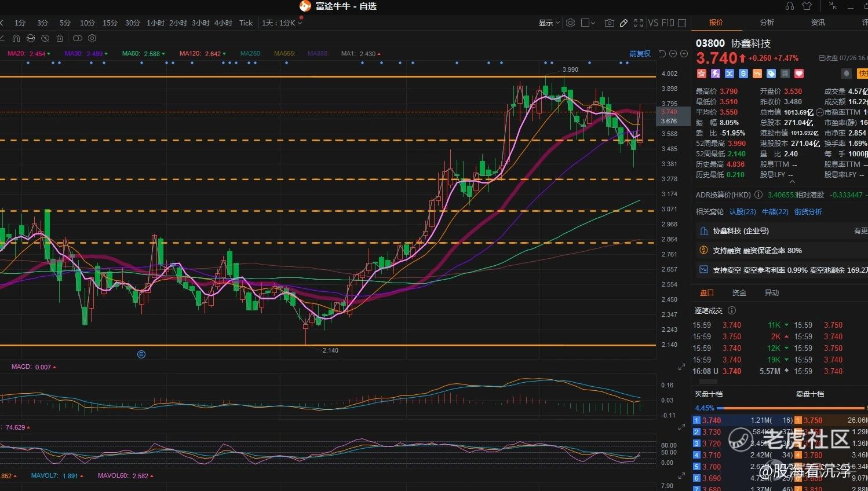Toggle the MA120 indicator line
The image size is (868, 491).
203,54
